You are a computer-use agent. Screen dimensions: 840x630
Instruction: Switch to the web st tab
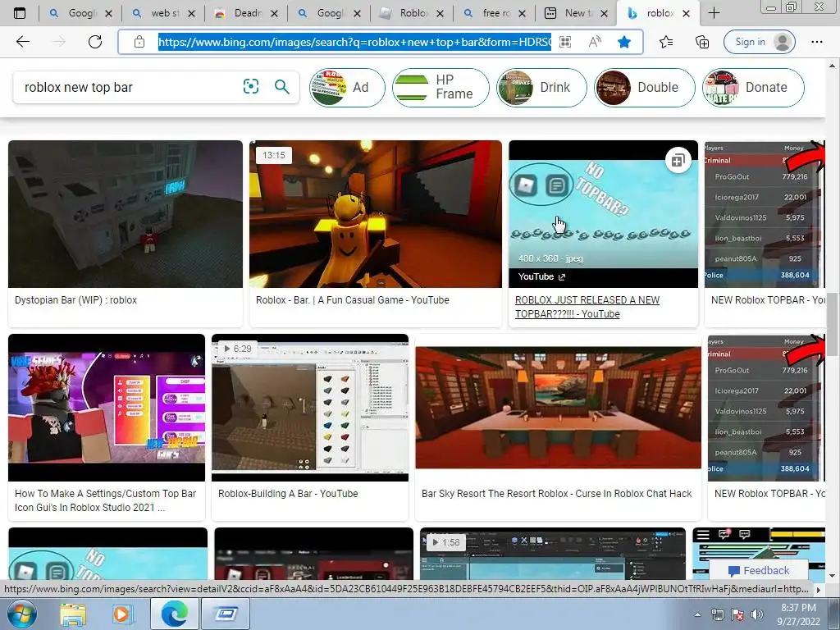(x=163, y=13)
